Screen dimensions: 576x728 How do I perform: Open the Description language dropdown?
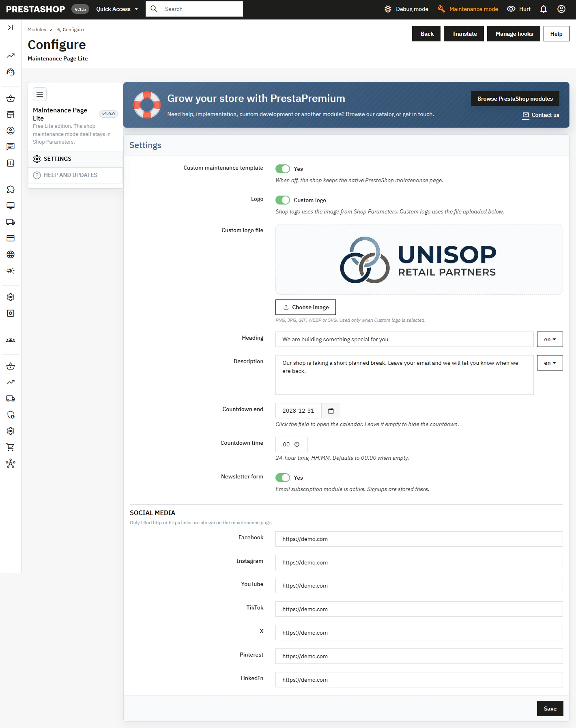click(x=550, y=363)
